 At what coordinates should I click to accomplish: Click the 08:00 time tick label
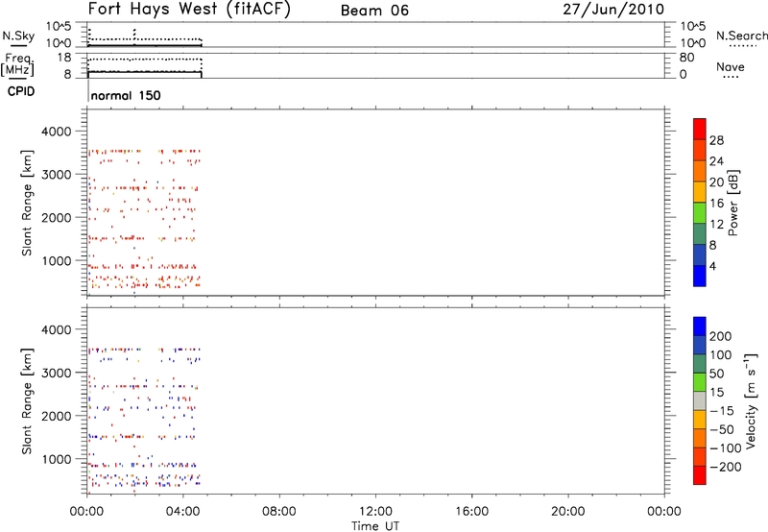279,512
